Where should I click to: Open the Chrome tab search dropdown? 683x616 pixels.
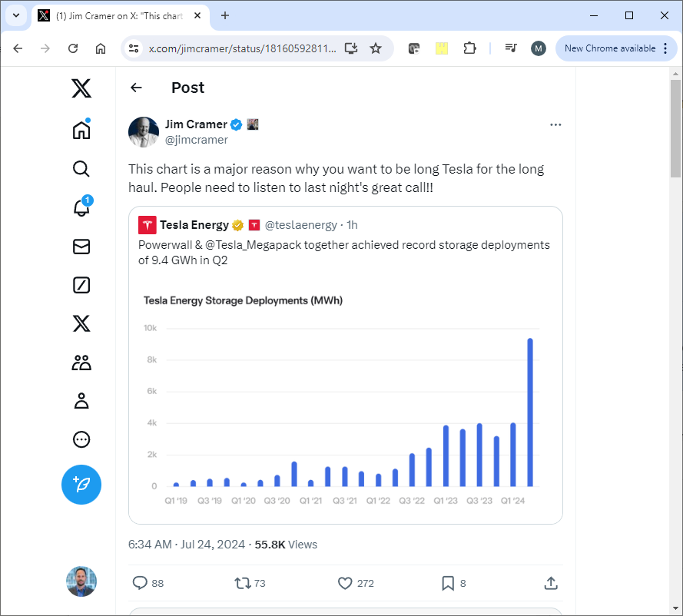tap(16, 15)
